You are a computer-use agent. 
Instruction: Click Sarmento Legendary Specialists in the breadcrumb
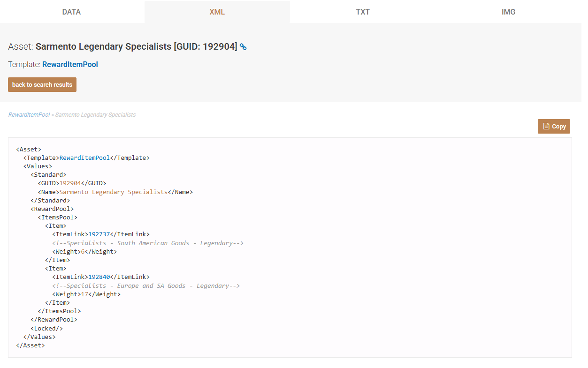pyautogui.click(x=95, y=115)
